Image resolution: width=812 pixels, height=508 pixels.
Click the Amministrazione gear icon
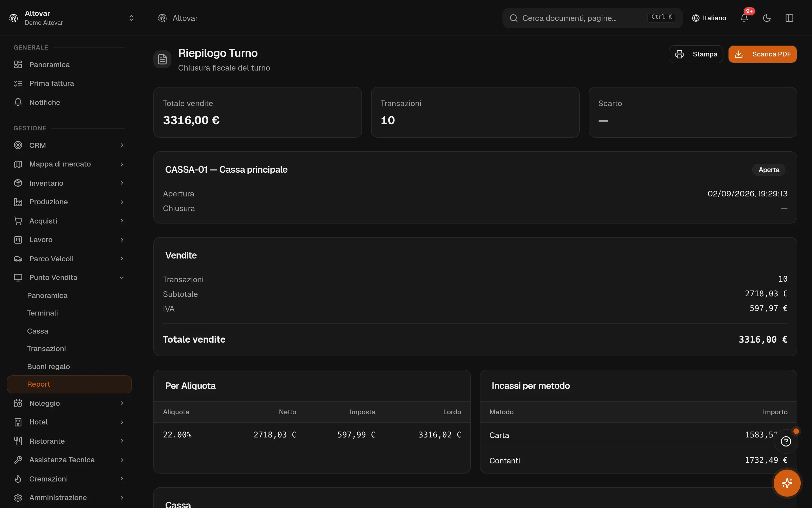tap(18, 498)
